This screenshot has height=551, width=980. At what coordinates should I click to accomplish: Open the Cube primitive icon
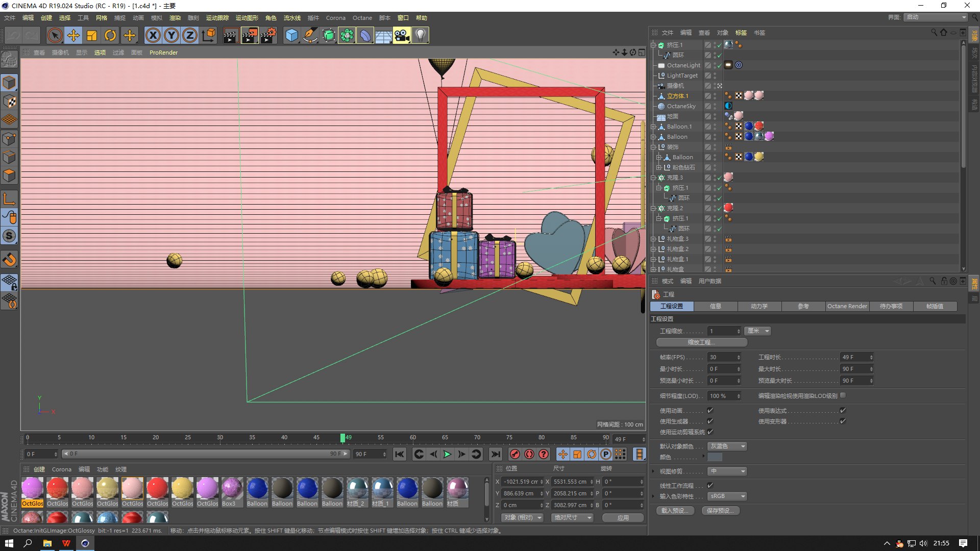point(291,35)
